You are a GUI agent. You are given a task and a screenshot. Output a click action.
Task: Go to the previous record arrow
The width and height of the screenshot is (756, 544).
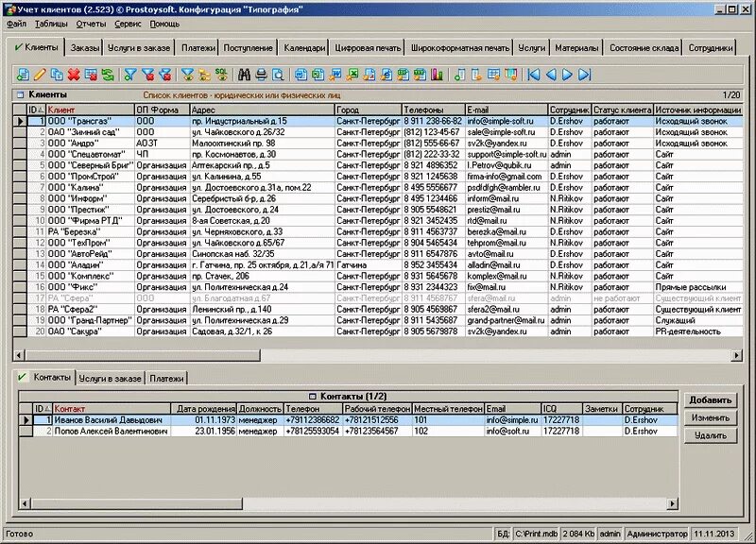point(551,75)
